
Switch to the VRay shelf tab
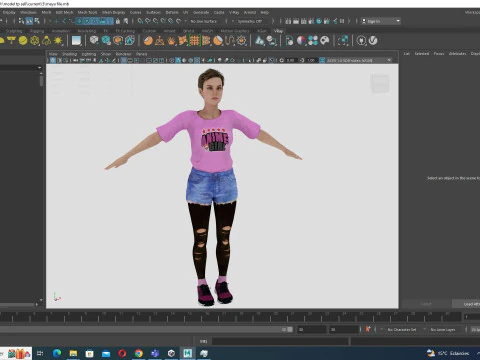[x=278, y=31]
